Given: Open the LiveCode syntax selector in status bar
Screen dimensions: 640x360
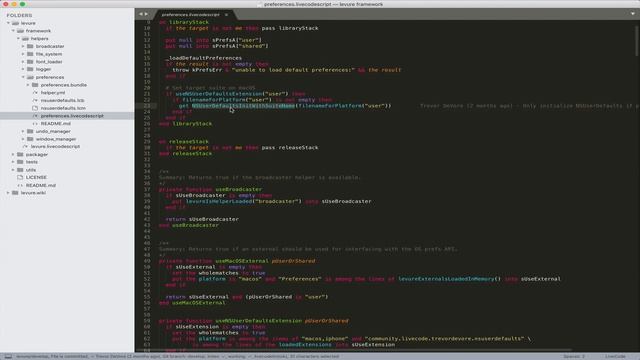Looking at the screenshot, I should pos(615,356).
